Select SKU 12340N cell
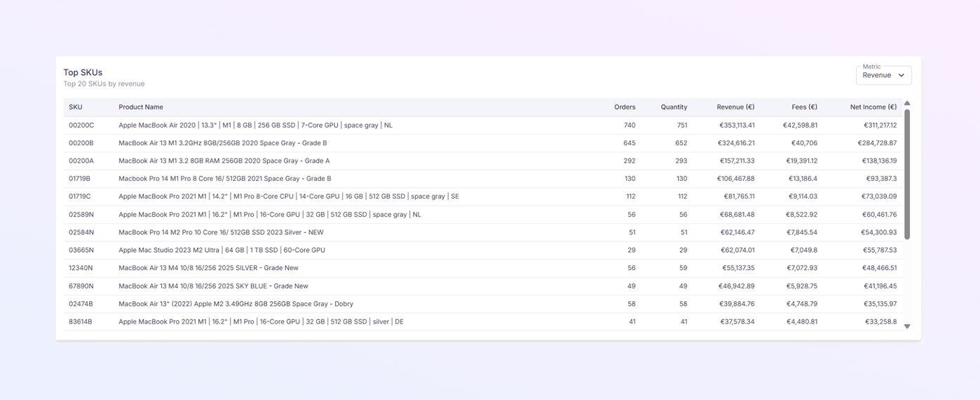980x400 pixels. (81, 268)
